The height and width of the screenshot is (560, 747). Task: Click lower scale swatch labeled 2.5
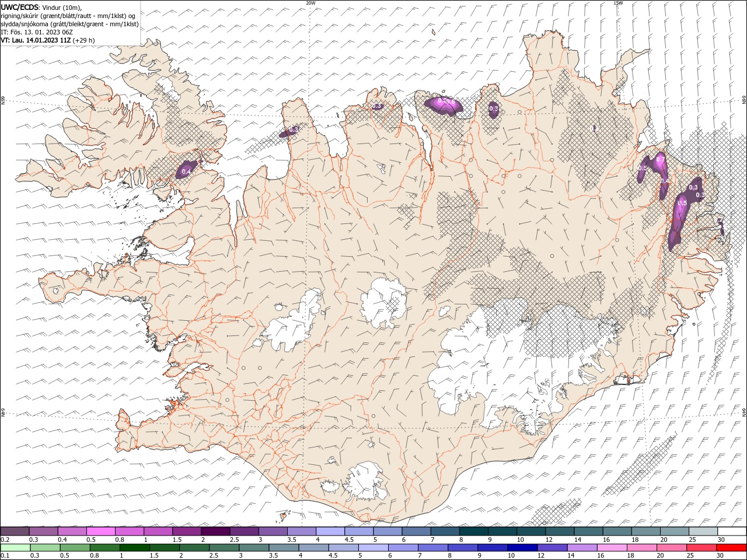click(x=224, y=548)
